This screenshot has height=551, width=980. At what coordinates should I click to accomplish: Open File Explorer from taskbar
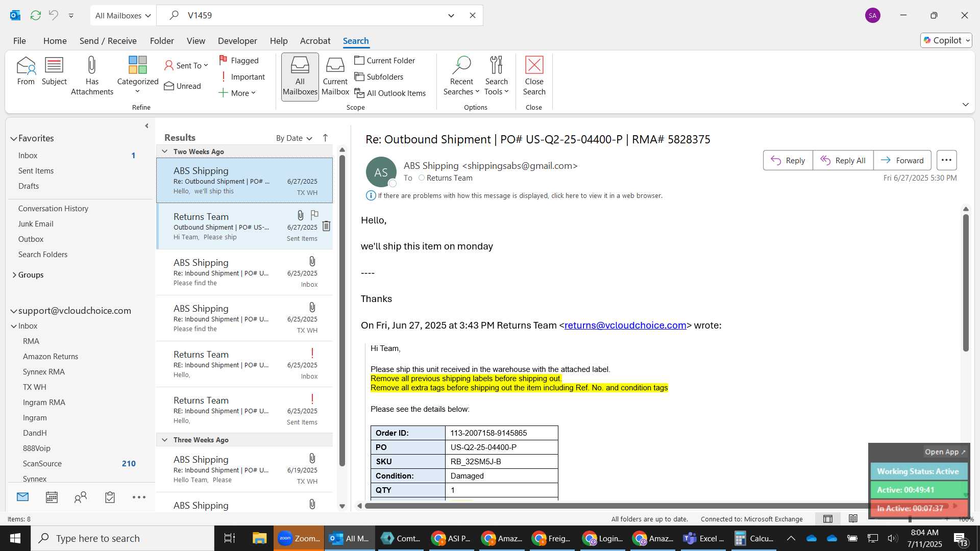[x=259, y=538]
